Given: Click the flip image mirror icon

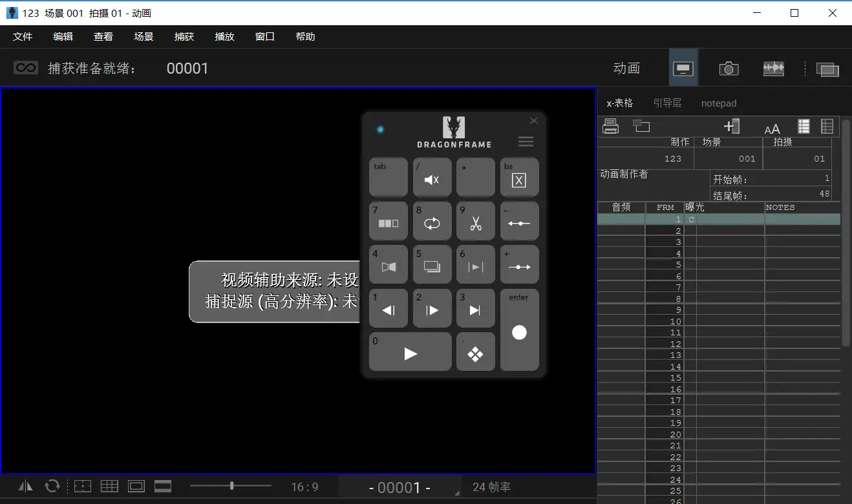Looking at the screenshot, I should [x=26, y=487].
